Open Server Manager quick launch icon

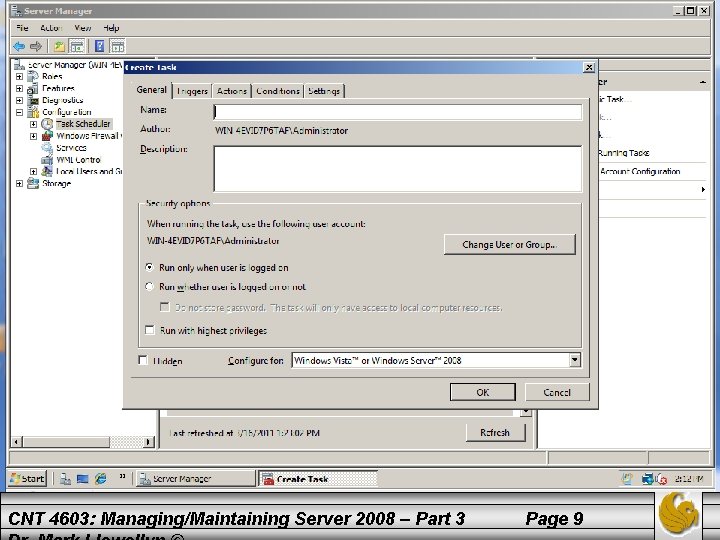(x=65, y=479)
